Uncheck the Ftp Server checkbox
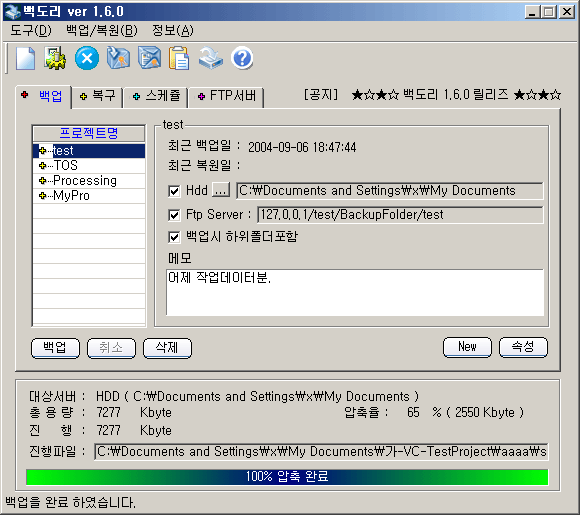The height and width of the screenshot is (515, 580). pos(174,215)
